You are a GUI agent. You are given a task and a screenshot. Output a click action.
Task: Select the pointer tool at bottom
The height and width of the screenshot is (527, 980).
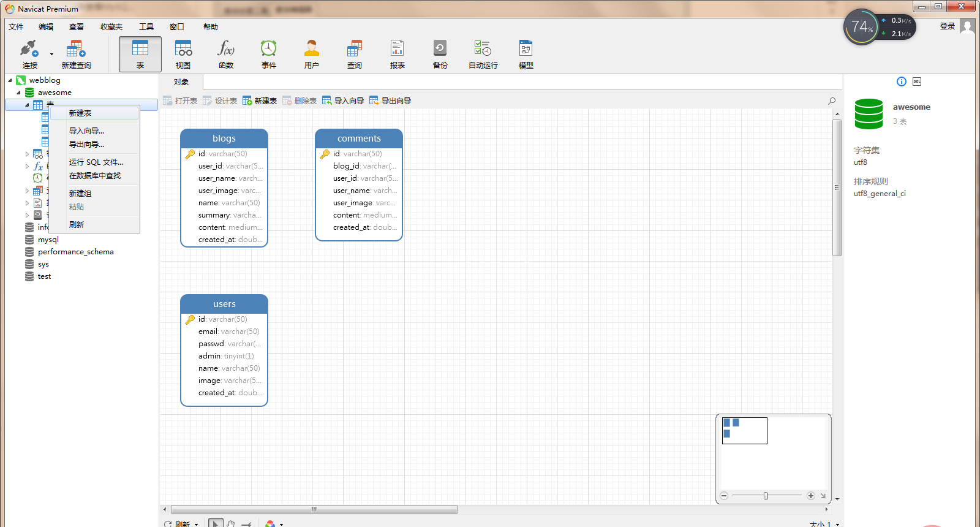[x=216, y=523]
